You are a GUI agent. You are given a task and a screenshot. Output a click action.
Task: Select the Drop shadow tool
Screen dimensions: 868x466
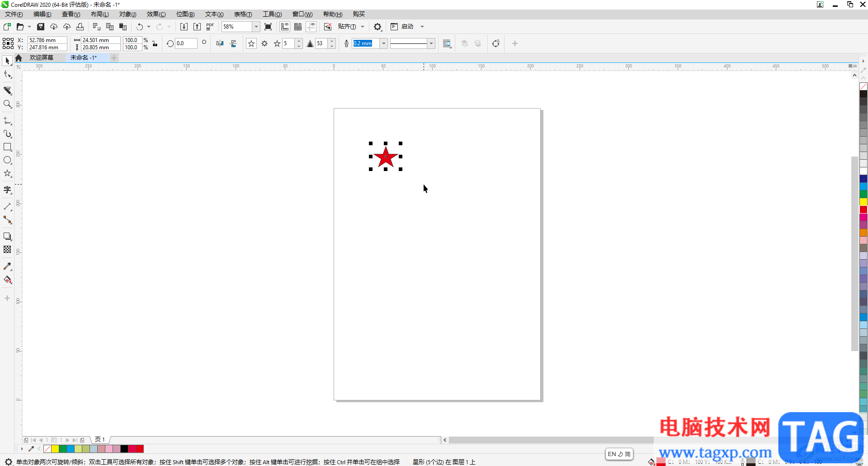pyautogui.click(x=7, y=237)
